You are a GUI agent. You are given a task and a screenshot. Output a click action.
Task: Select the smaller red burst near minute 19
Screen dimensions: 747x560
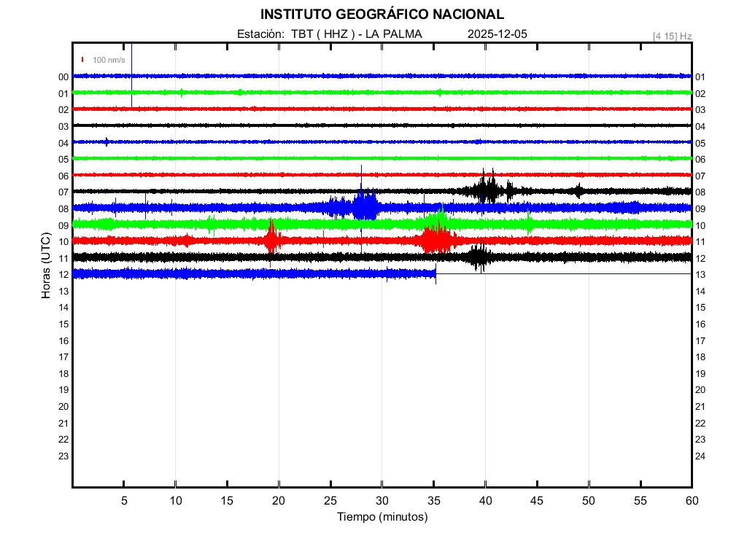(271, 238)
